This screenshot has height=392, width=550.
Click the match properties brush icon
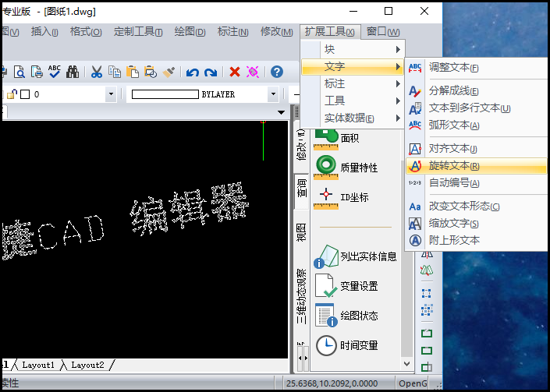pos(169,72)
